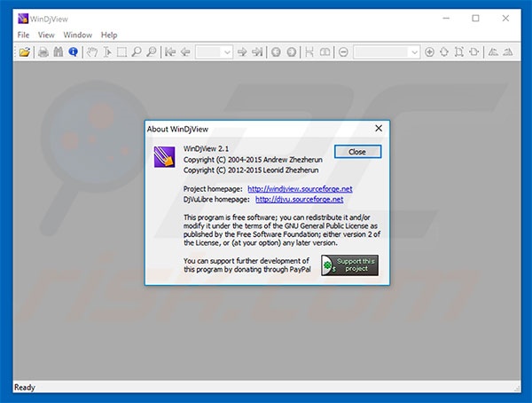The height and width of the screenshot is (403, 532).
Task: Click the Print toolbar icon
Action: (x=43, y=52)
